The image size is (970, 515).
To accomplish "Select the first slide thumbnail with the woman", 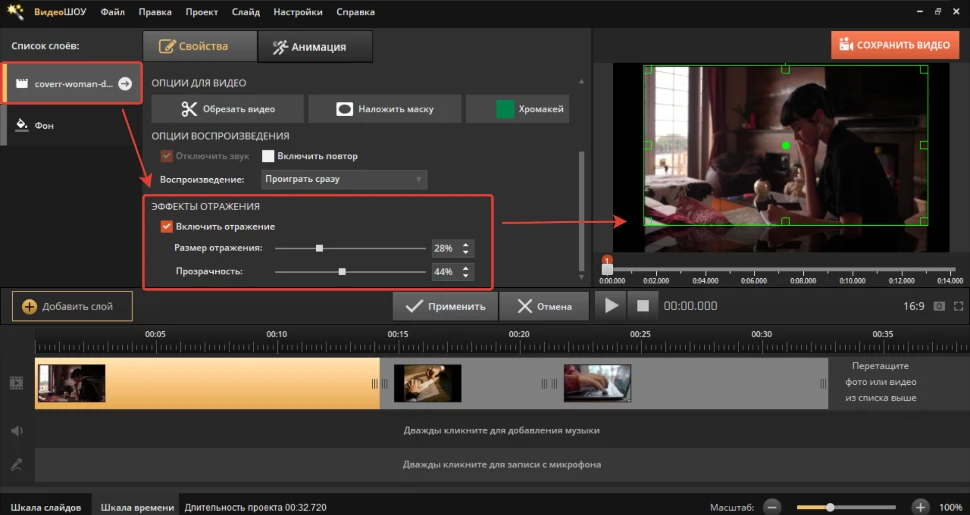I will tap(72, 383).
